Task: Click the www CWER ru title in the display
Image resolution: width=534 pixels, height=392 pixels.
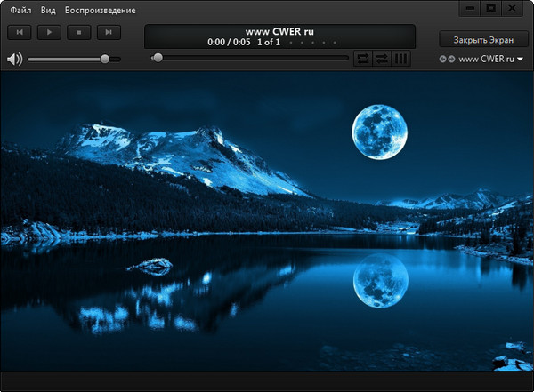Action: point(279,32)
